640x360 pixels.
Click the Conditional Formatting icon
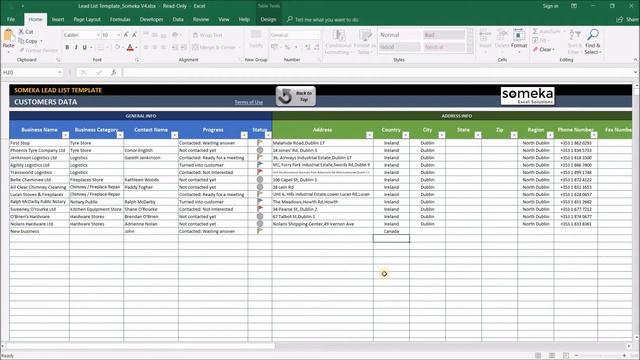pyautogui.click(x=338, y=36)
